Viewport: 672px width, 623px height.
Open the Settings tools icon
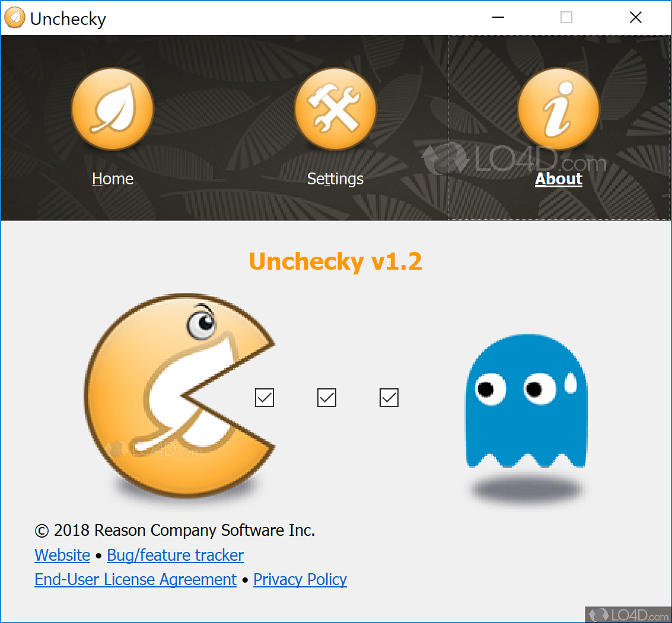336,108
